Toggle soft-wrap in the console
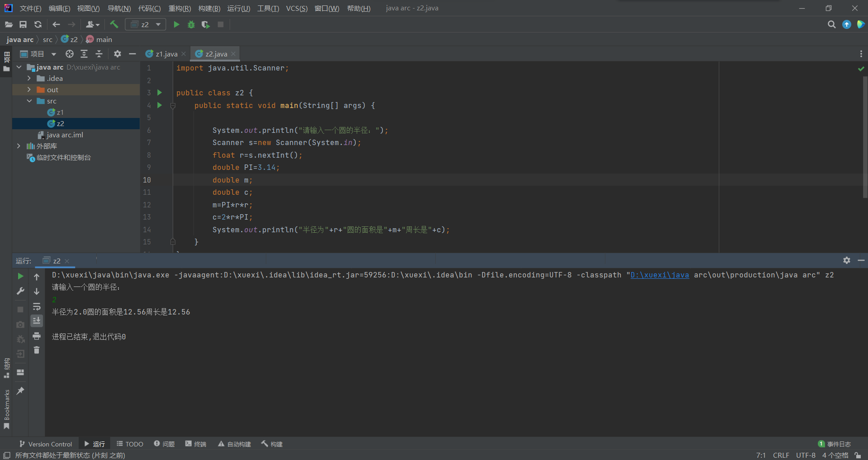868x460 pixels. tap(37, 307)
